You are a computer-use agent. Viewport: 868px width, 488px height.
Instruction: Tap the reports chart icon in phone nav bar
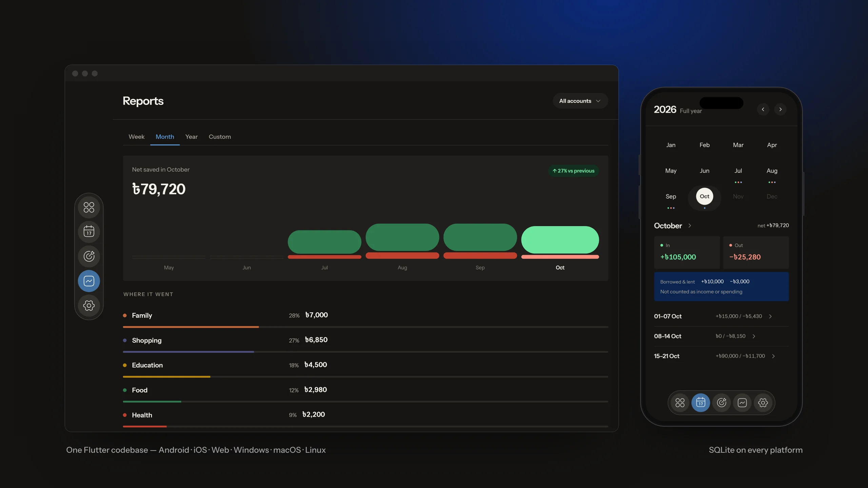[742, 403]
